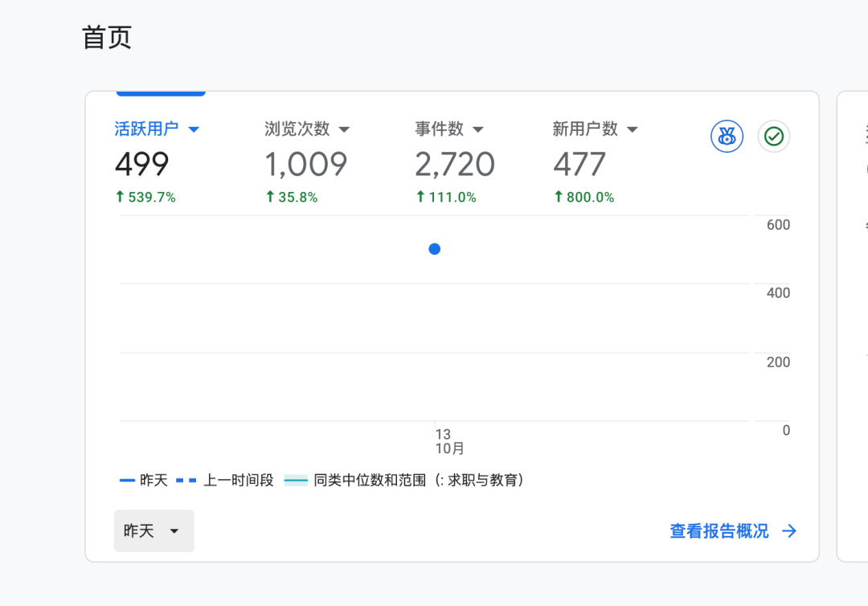Click the 400 y-axis label
This screenshot has width=868, height=606.
[x=778, y=293]
